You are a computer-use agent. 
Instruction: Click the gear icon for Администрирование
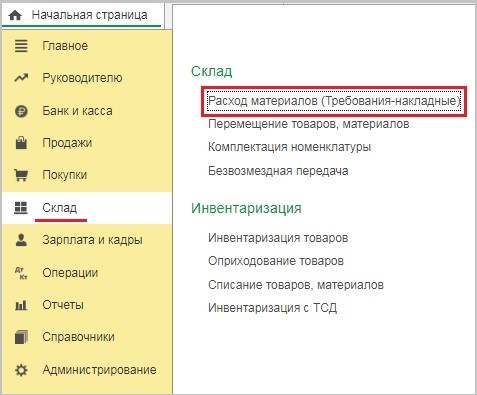(x=21, y=370)
